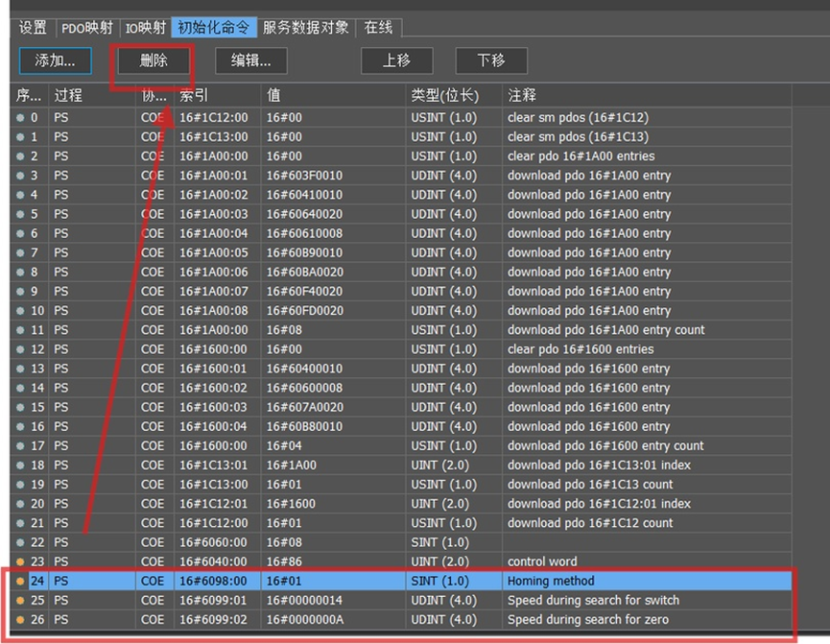Click value 16#603F0010 in row 3
Viewport: 830px width, 644px height.
coord(304,176)
